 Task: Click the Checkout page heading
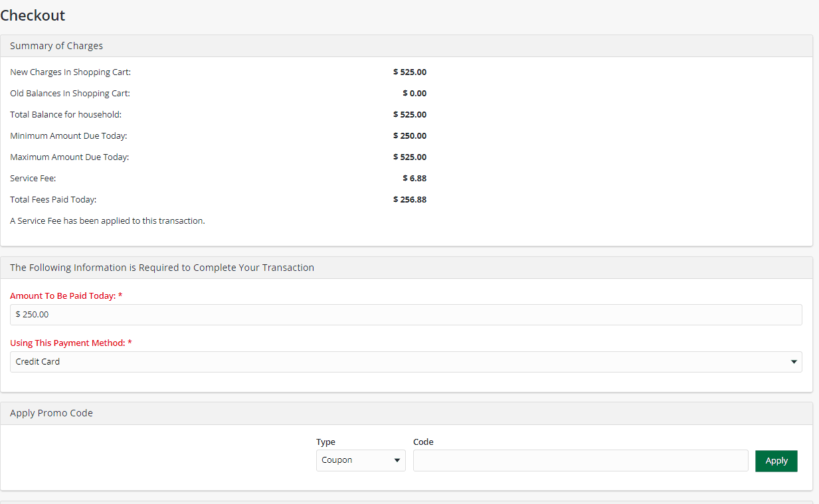33,15
